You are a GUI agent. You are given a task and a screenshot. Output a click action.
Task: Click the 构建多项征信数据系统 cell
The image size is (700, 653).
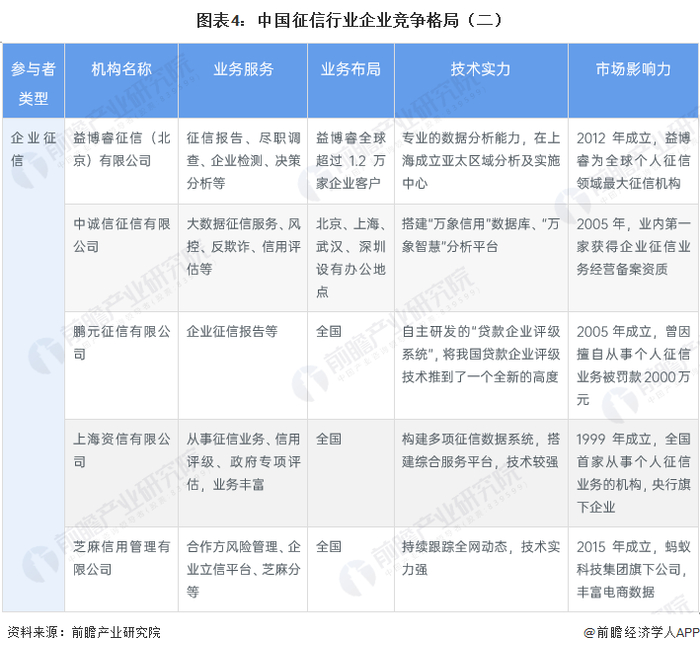pyautogui.click(x=481, y=473)
